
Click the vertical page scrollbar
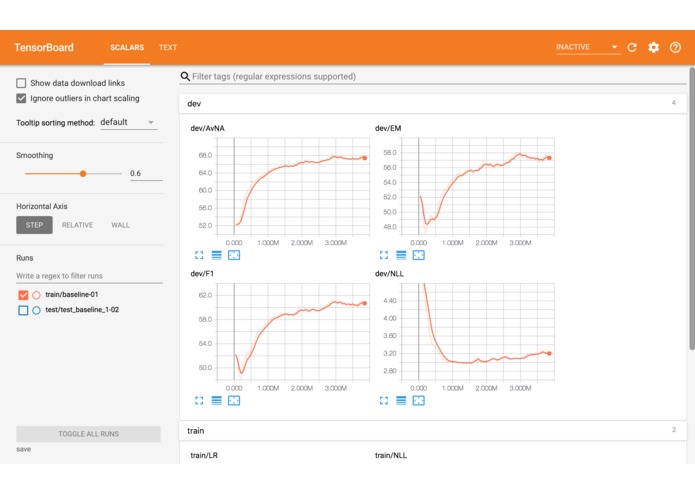click(x=692, y=208)
